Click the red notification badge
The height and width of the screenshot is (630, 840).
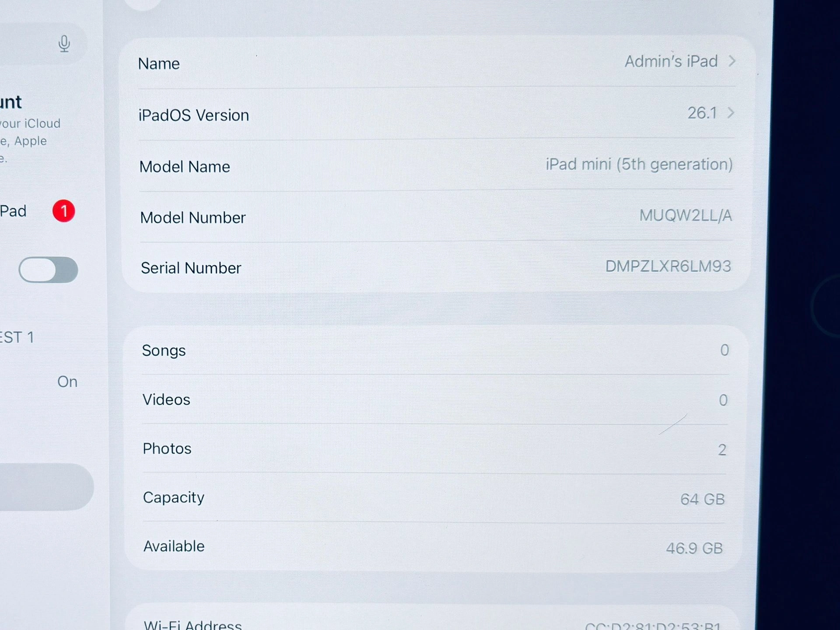point(64,211)
